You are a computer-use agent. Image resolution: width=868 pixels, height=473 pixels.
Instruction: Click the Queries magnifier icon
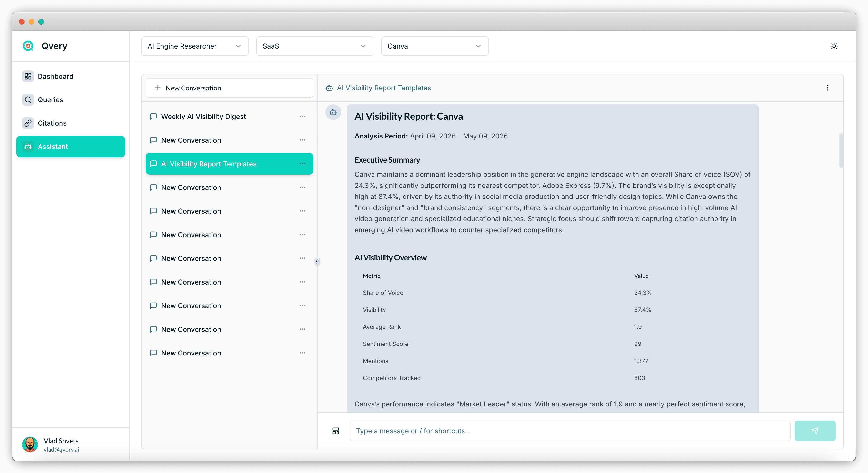coord(28,100)
